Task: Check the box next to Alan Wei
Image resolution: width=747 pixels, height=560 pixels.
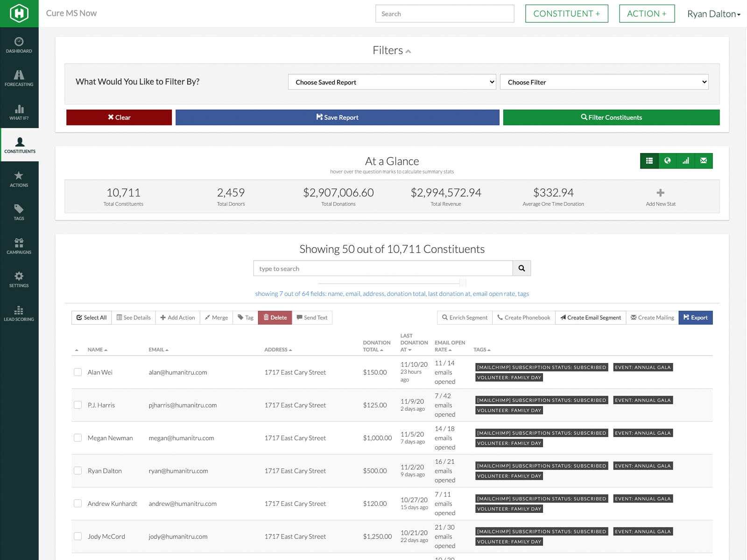Action: pos(78,372)
